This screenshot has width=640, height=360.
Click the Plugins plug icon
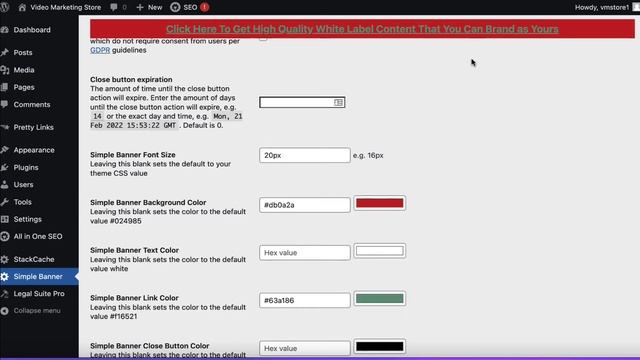click(x=4, y=167)
